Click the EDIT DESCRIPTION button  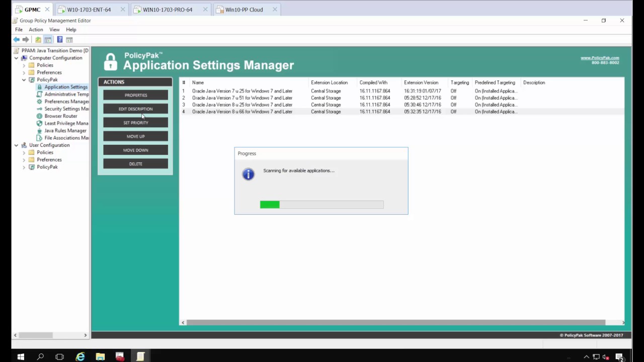tap(135, 109)
